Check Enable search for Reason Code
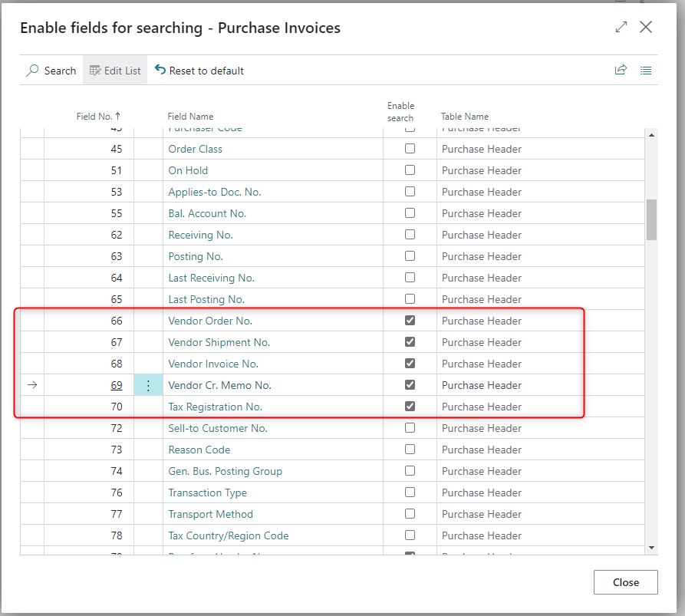Image resolution: width=685 pixels, height=616 pixels. (410, 450)
